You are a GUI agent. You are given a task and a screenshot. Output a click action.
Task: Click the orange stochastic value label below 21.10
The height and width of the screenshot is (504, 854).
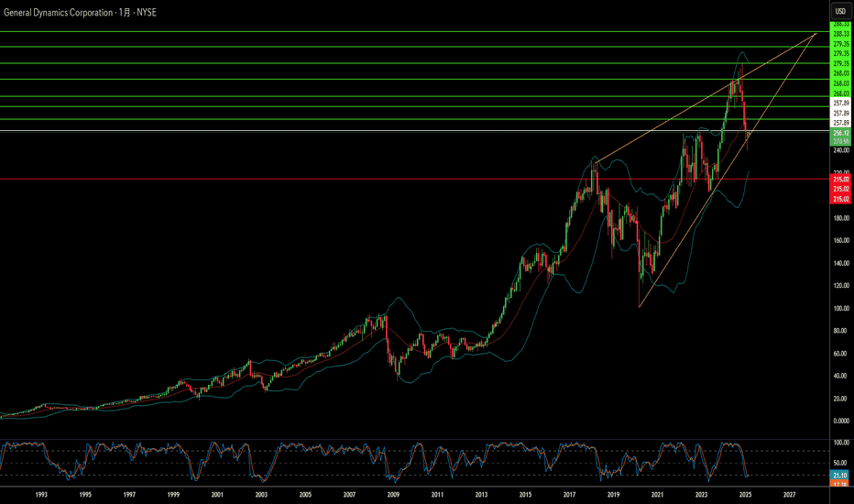coord(840,483)
